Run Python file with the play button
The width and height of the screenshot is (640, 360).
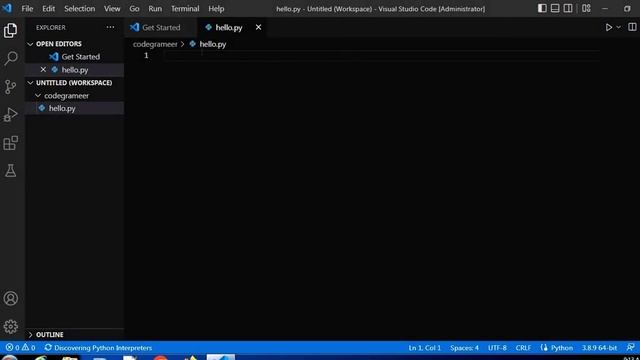pos(609,27)
